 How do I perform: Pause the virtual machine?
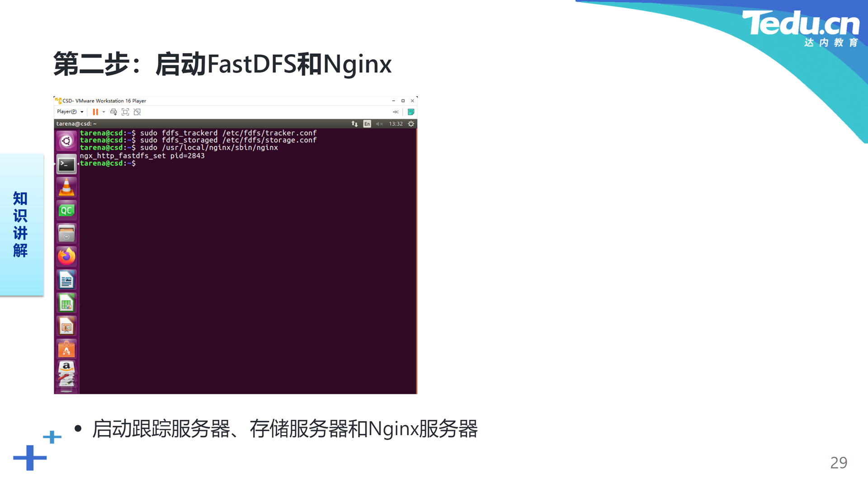(x=95, y=112)
